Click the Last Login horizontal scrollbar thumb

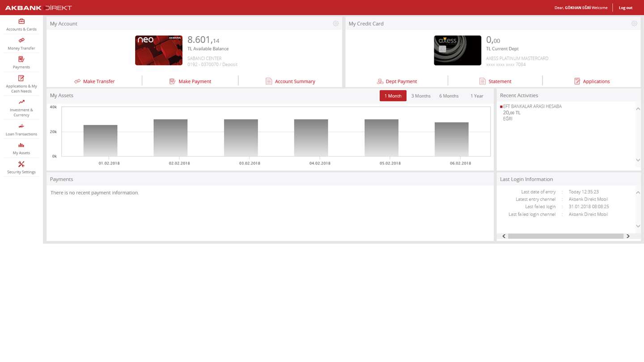point(566,236)
